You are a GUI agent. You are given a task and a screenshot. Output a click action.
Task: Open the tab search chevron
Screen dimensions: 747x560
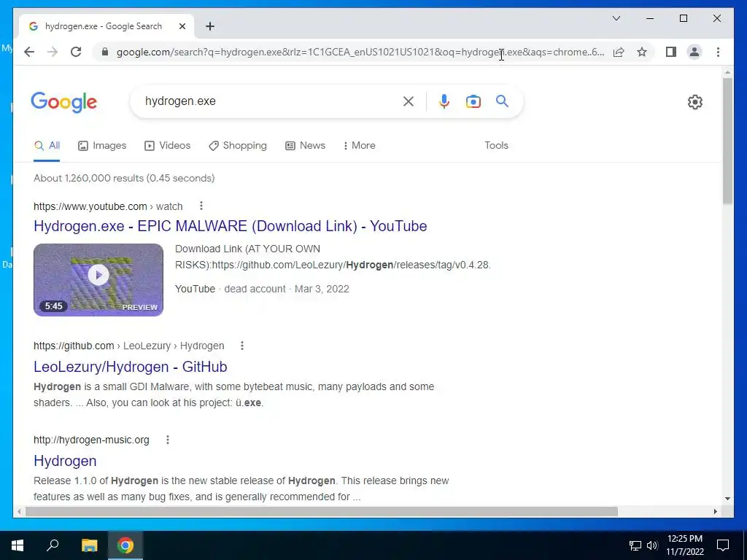(x=616, y=18)
